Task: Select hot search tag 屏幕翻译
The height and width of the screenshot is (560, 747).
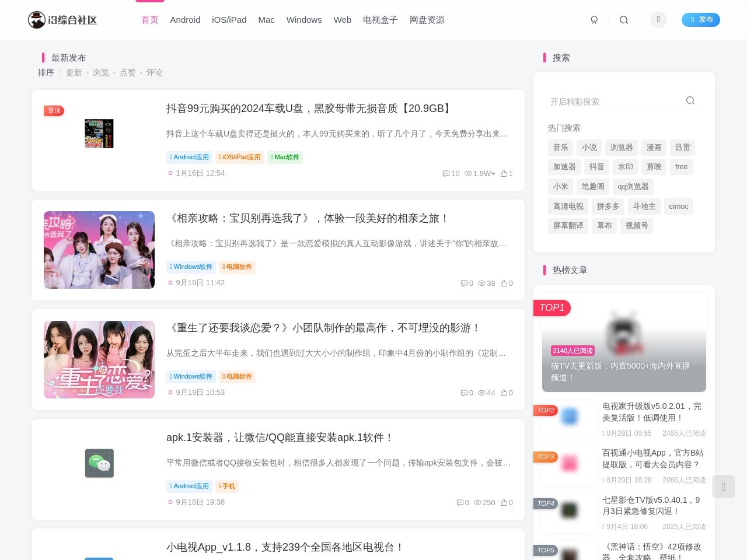Action: [568, 226]
